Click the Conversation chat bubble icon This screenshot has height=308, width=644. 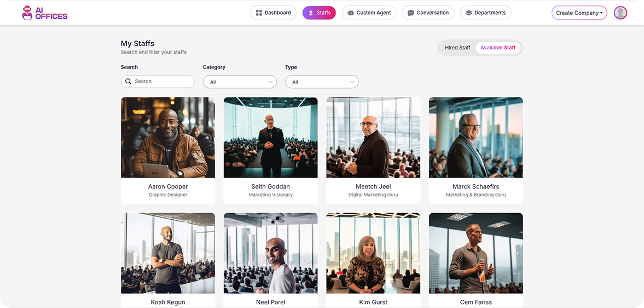410,13
